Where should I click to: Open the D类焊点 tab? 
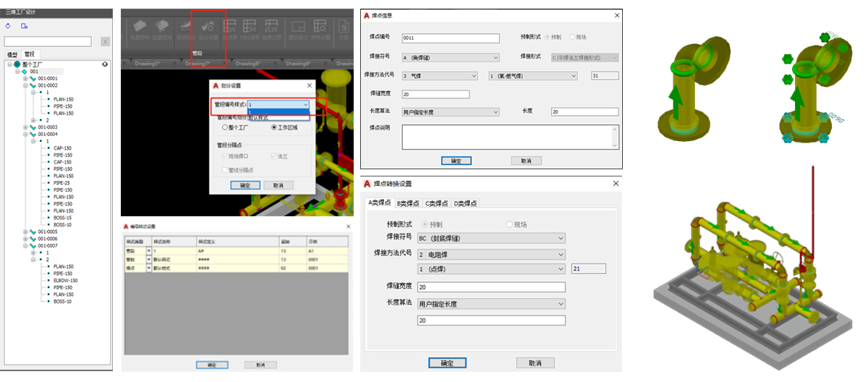(464, 203)
